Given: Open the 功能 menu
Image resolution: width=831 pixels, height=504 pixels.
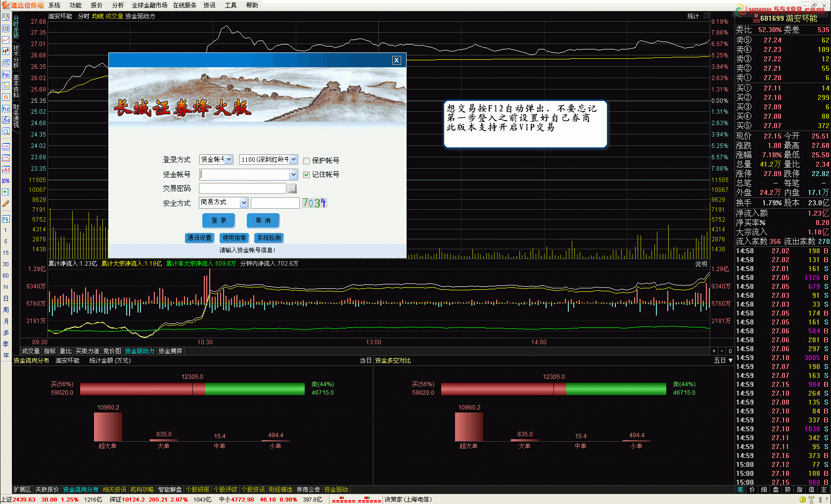Looking at the screenshot, I should tap(76, 5).
